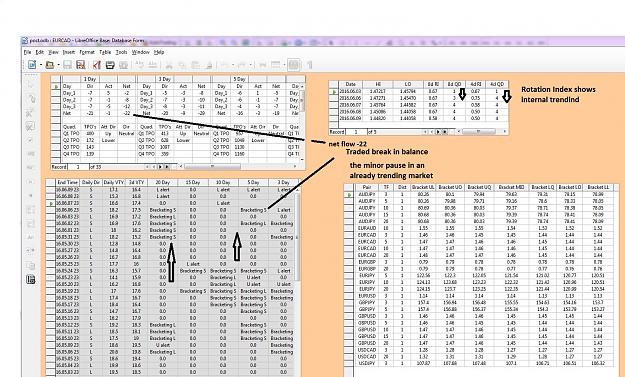Open the Insert menu
The image size is (625, 377).
click(x=69, y=52)
